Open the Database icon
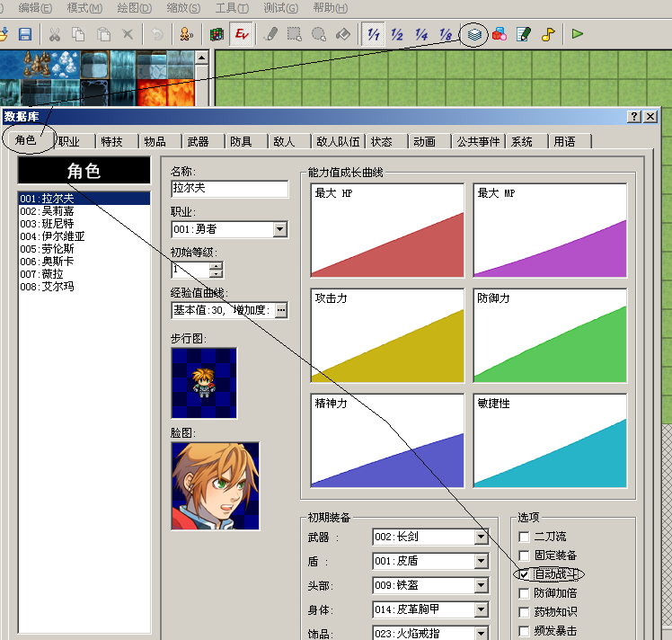 (474, 34)
